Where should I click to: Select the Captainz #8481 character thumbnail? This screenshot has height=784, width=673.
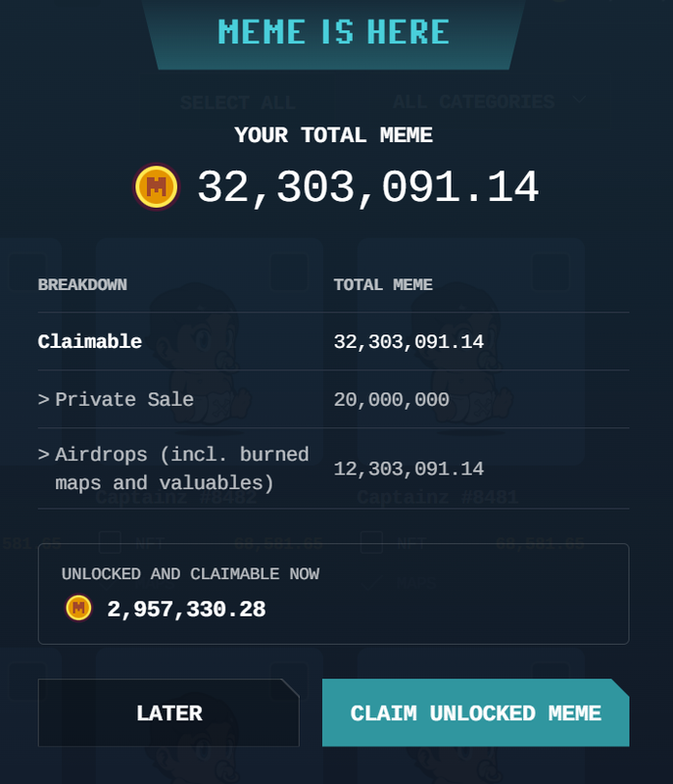tap(470, 353)
